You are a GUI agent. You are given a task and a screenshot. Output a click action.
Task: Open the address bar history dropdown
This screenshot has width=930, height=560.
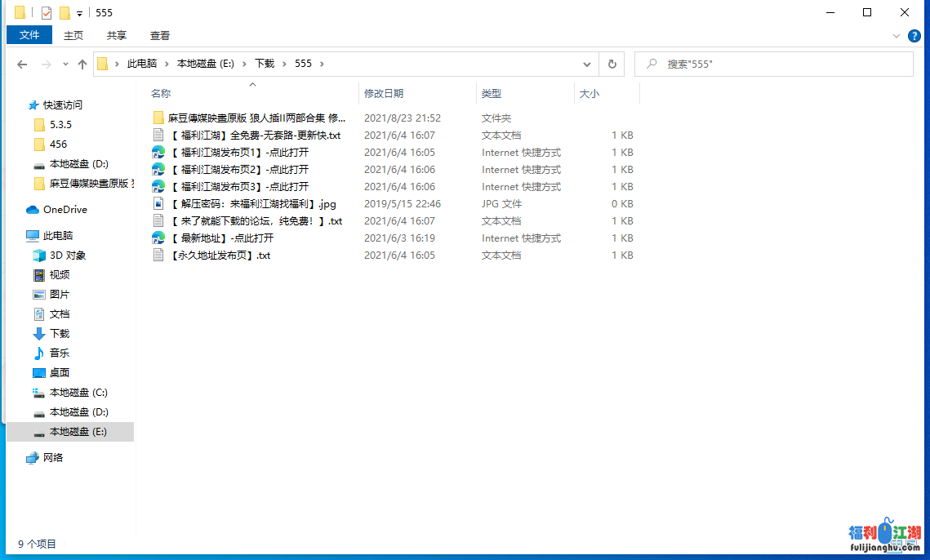(587, 64)
